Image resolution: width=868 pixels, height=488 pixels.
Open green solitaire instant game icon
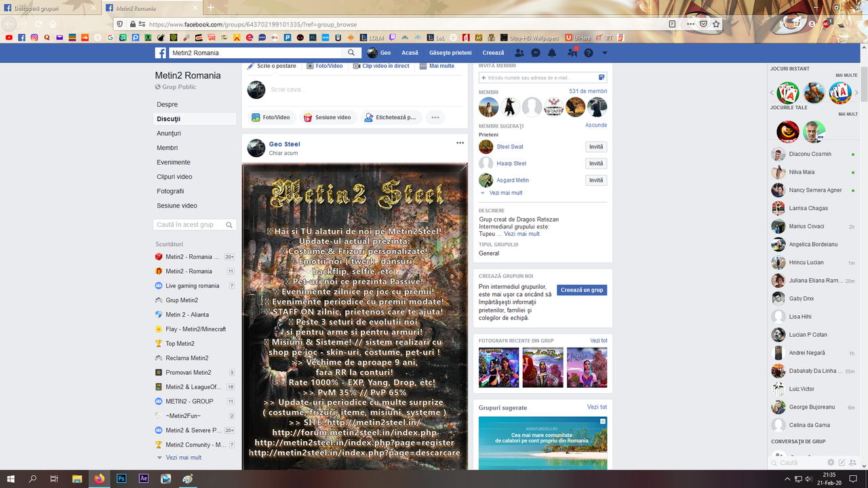[x=788, y=93]
